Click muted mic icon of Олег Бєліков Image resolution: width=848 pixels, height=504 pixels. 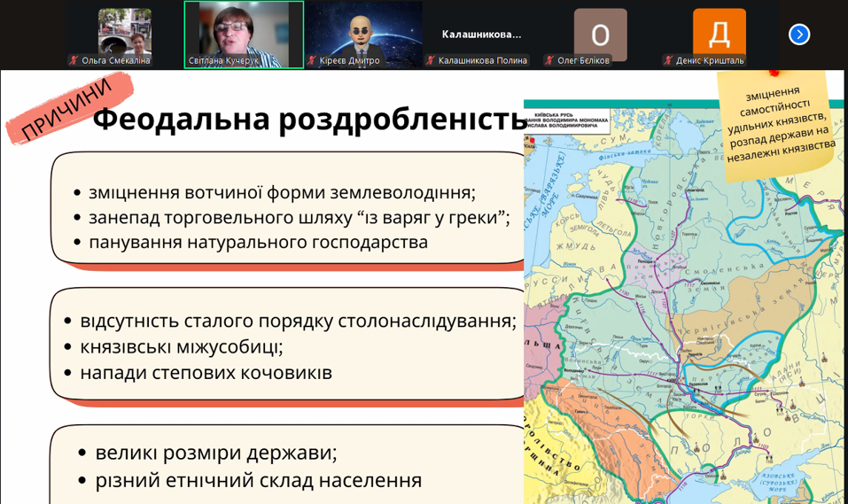click(549, 60)
